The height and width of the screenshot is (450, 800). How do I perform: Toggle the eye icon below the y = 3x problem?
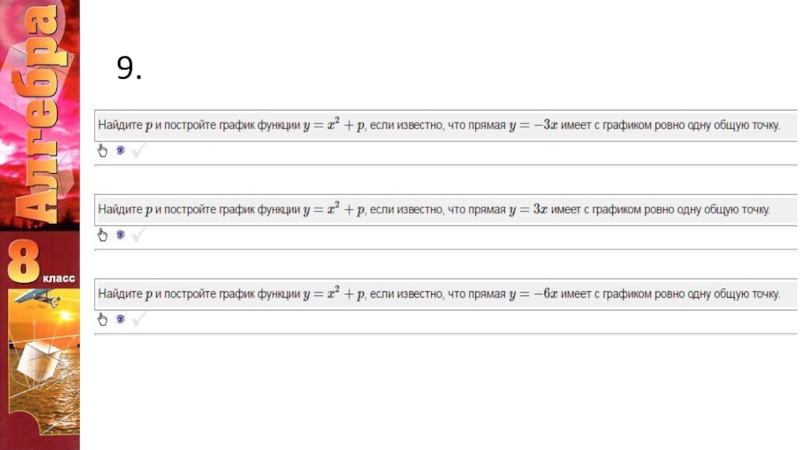tap(120, 235)
